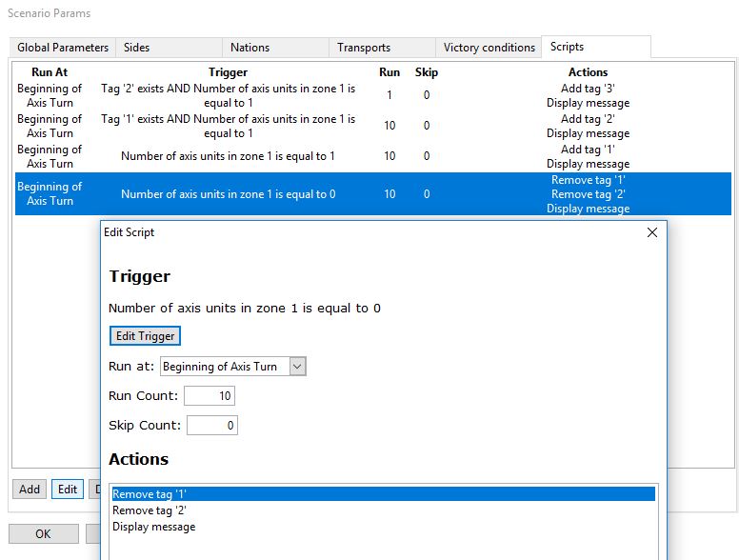Close the Edit Script dialog
The image size is (739, 560).
click(x=652, y=232)
